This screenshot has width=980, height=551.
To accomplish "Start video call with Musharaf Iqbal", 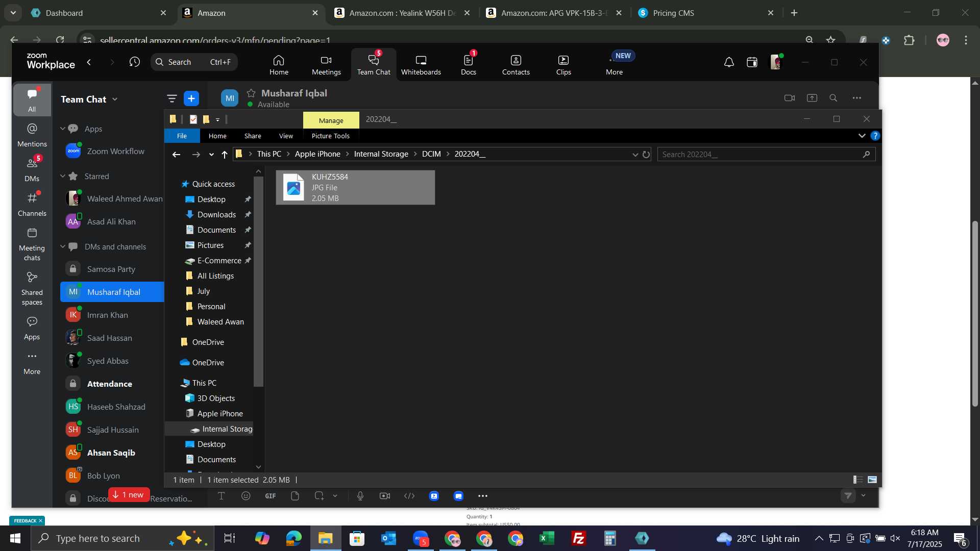I will click(x=789, y=98).
